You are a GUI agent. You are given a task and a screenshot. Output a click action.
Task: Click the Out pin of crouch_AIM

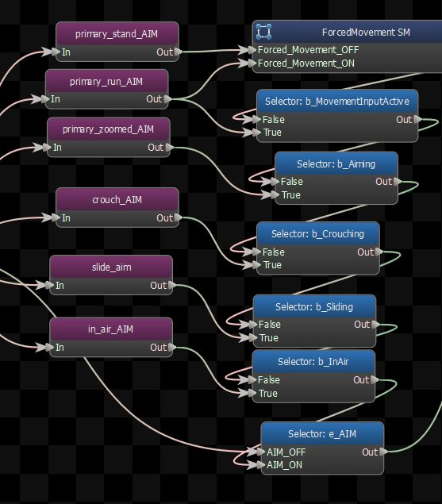click(179, 217)
